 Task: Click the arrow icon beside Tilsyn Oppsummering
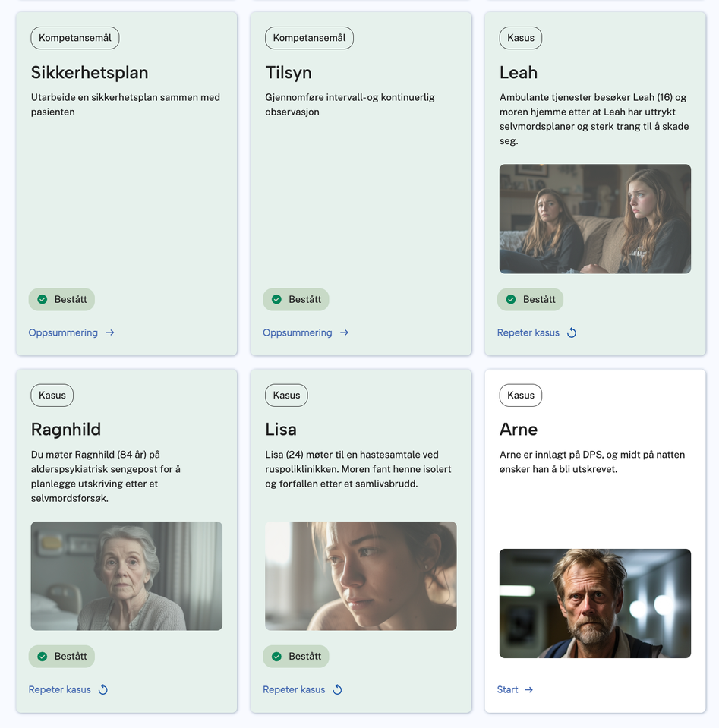pos(344,332)
